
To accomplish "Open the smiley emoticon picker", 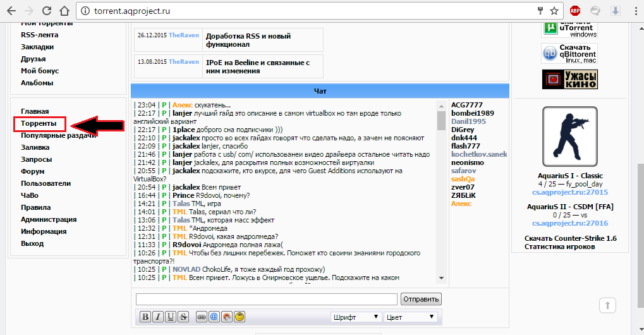I will (x=240, y=317).
